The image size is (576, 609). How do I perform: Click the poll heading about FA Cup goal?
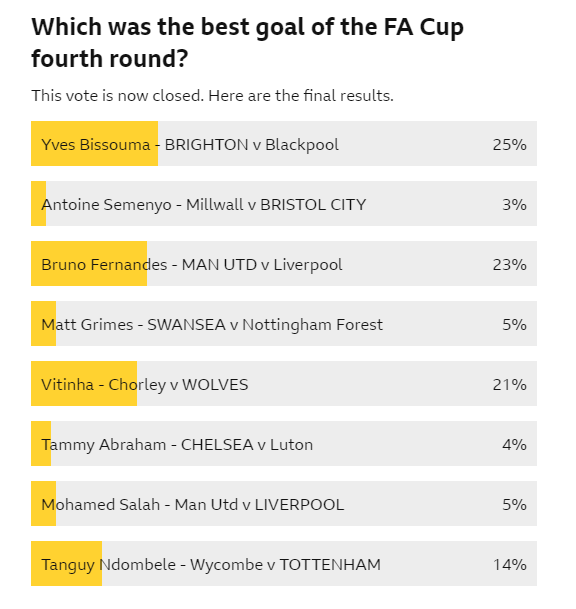point(247,43)
